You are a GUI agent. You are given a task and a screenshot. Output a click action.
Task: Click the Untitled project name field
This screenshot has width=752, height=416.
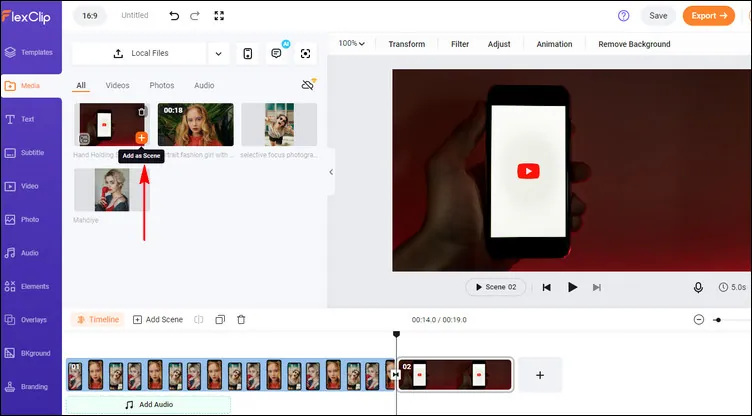135,15
